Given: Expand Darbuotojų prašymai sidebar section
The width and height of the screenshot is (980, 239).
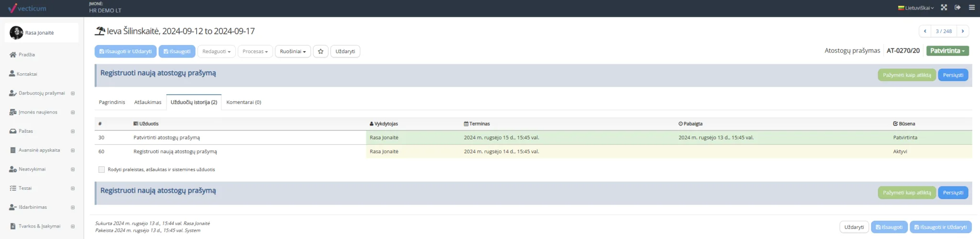Looking at the screenshot, I should click(73, 93).
